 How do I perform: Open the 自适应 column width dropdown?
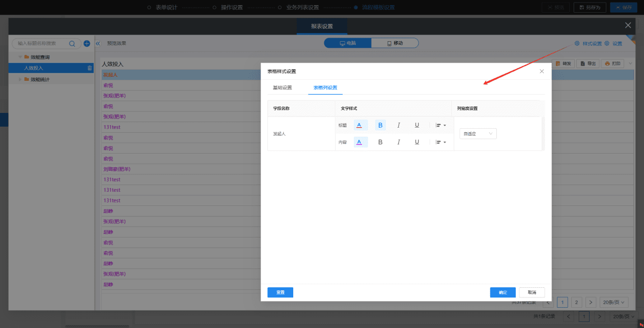478,134
